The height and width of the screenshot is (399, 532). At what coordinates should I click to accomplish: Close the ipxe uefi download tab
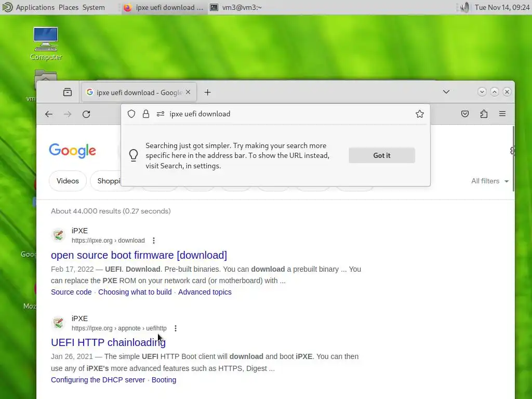(188, 92)
